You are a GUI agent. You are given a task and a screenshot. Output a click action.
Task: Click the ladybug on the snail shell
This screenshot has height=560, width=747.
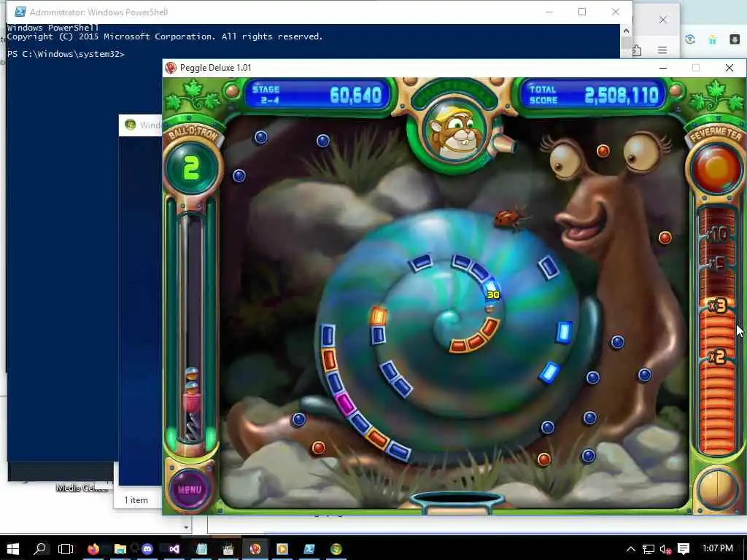coord(511,219)
